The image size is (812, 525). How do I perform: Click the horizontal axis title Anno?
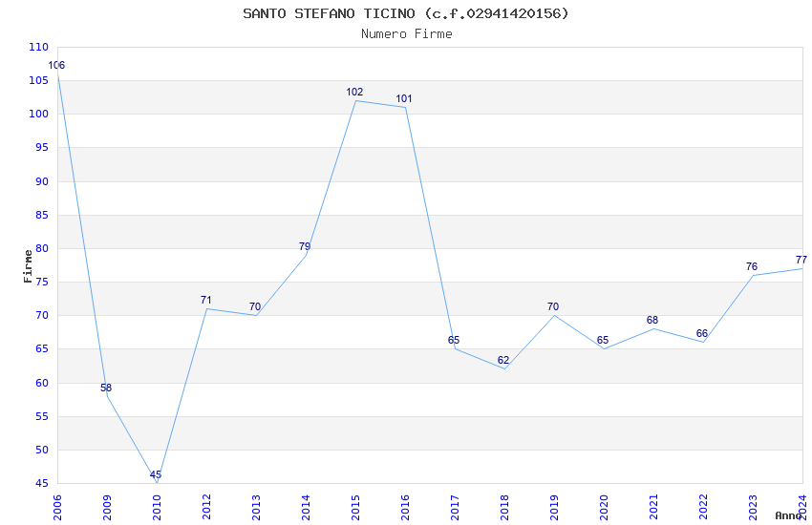tap(788, 515)
